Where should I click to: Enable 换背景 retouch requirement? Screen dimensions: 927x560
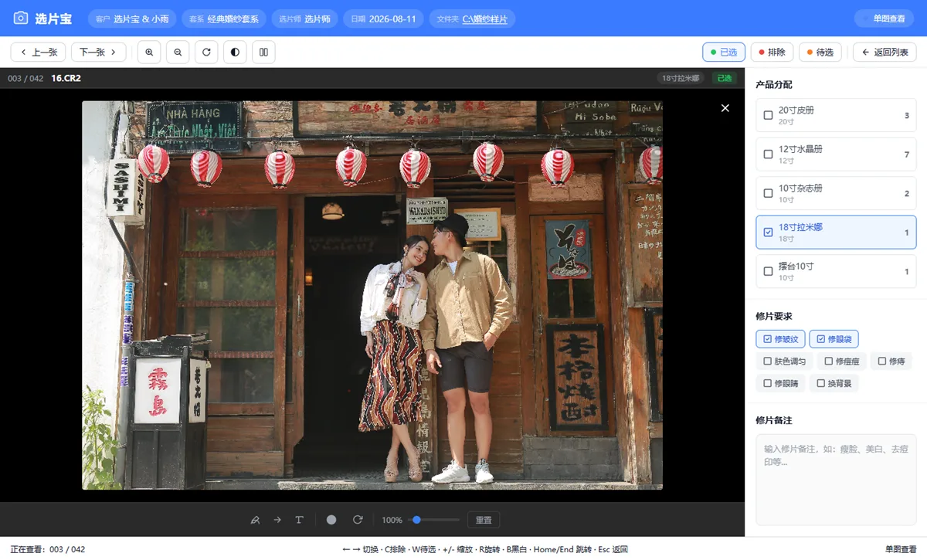(x=834, y=383)
